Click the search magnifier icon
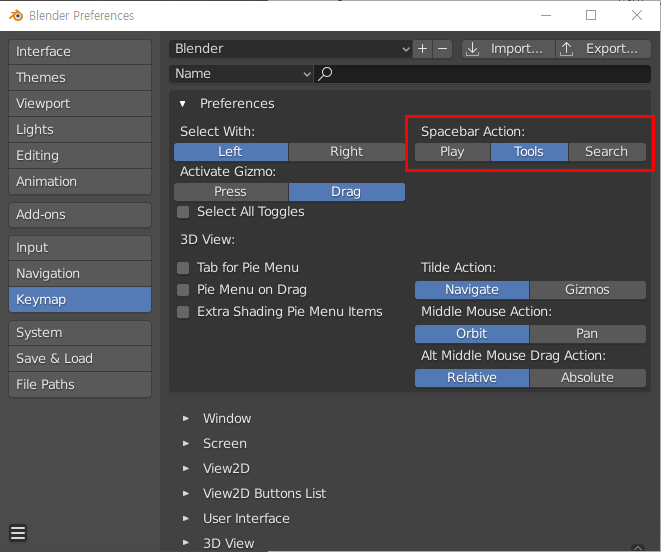 [325, 74]
